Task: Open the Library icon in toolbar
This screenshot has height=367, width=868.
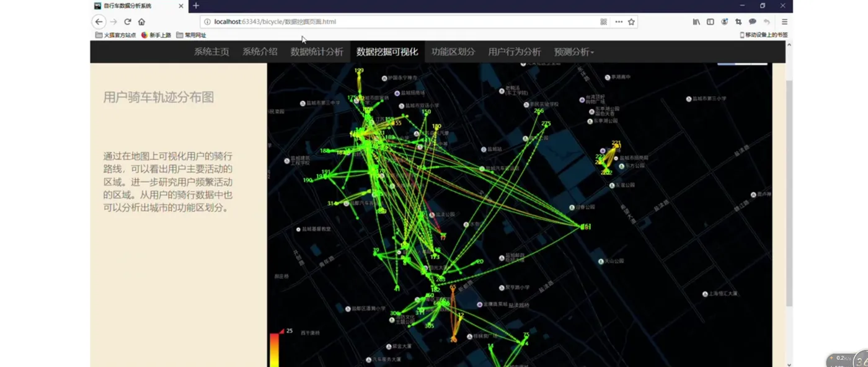Action: coord(696,22)
